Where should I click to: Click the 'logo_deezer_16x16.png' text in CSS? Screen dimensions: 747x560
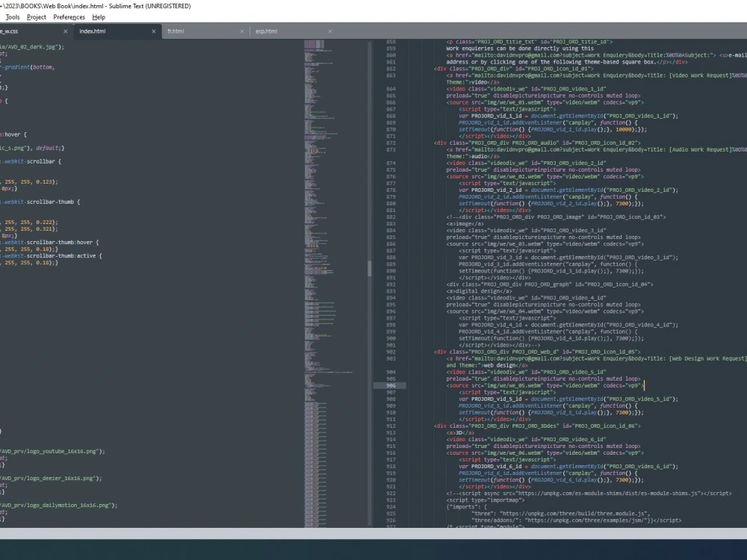(60, 479)
